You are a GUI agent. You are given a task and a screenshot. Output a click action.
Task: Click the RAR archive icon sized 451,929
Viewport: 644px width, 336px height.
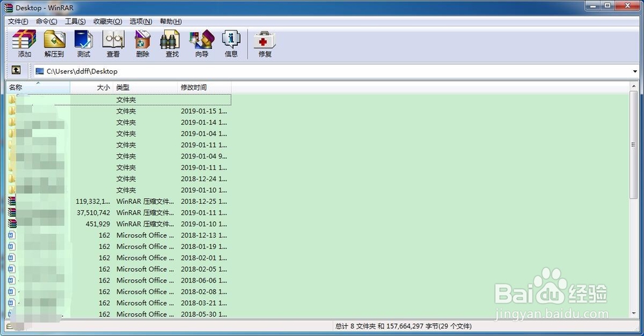click(x=12, y=224)
